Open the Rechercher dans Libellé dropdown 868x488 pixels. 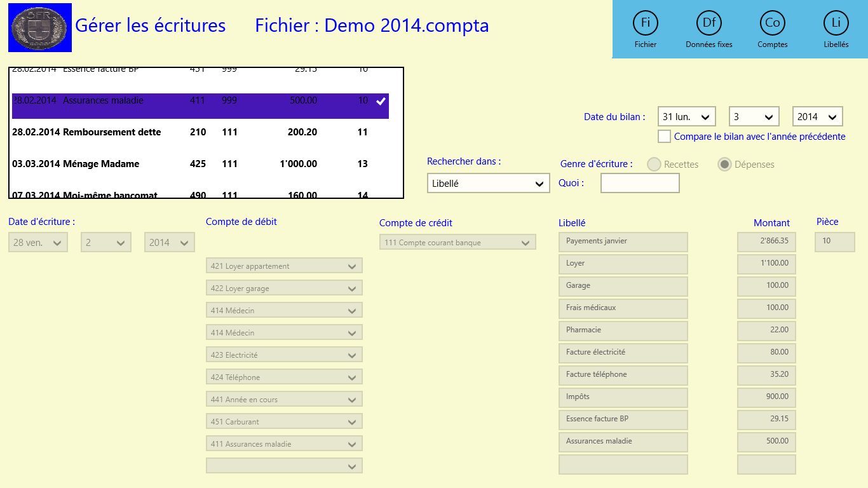(x=488, y=184)
